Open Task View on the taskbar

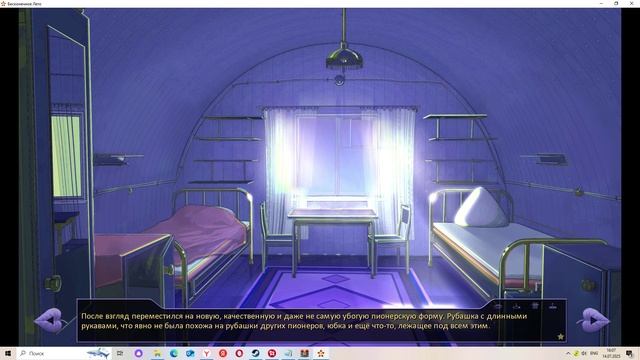point(120,353)
